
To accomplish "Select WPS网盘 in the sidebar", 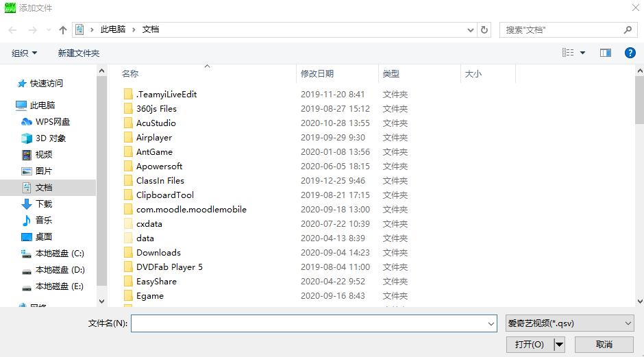I will pos(52,121).
